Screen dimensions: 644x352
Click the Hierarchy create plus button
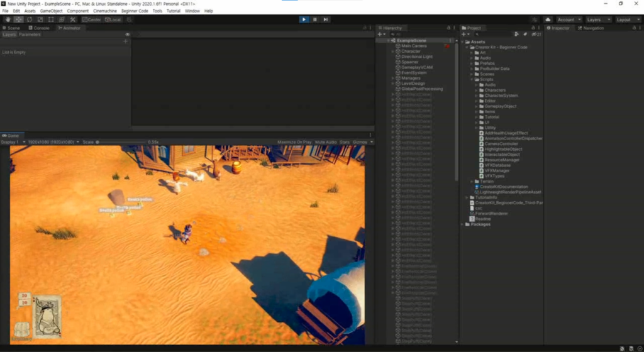point(381,35)
